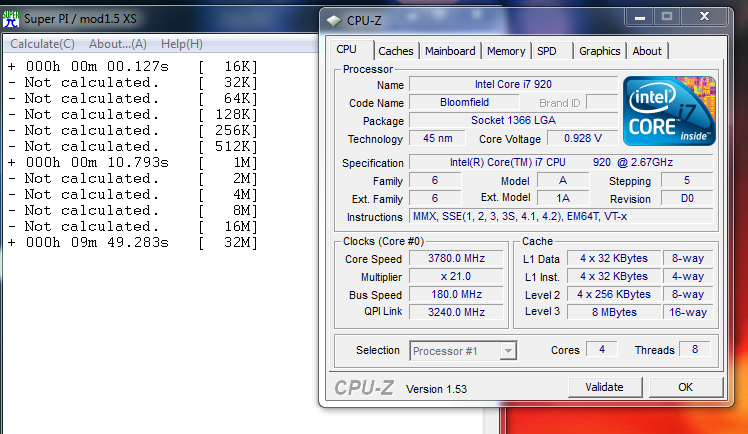Click the Level 3 size '8 MBytes'
The image size is (748, 434).
[613, 312]
